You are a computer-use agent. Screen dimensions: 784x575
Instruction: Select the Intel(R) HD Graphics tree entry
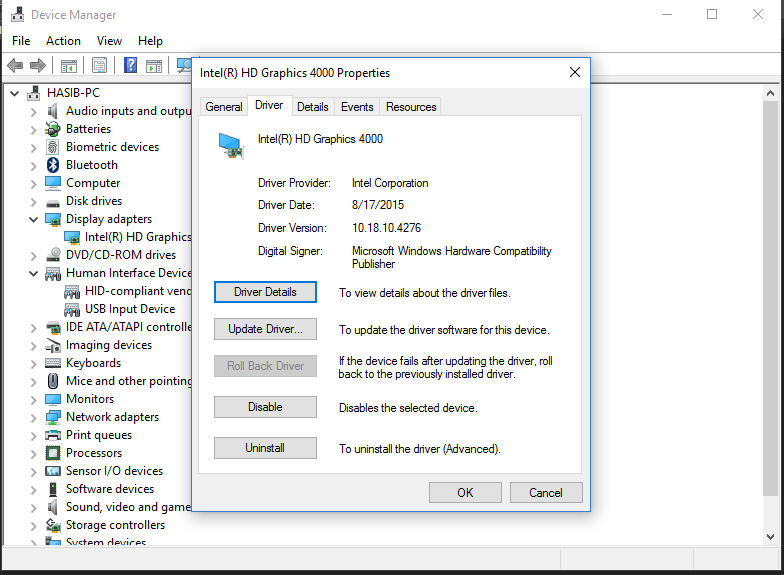[138, 237]
